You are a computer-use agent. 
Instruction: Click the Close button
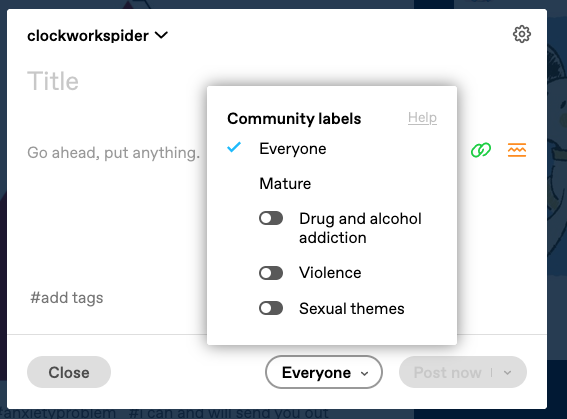click(69, 372)
